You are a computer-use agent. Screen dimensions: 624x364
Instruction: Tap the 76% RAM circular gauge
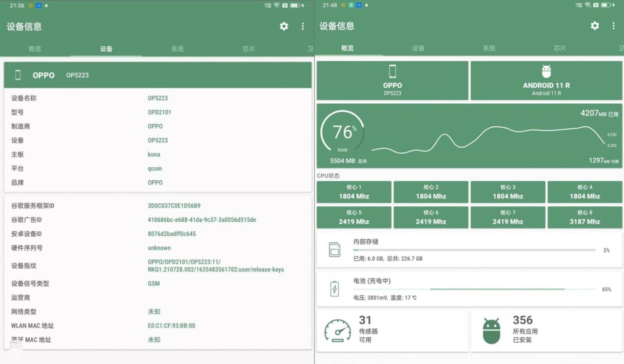pyautogui.click(x=343, y=133)
